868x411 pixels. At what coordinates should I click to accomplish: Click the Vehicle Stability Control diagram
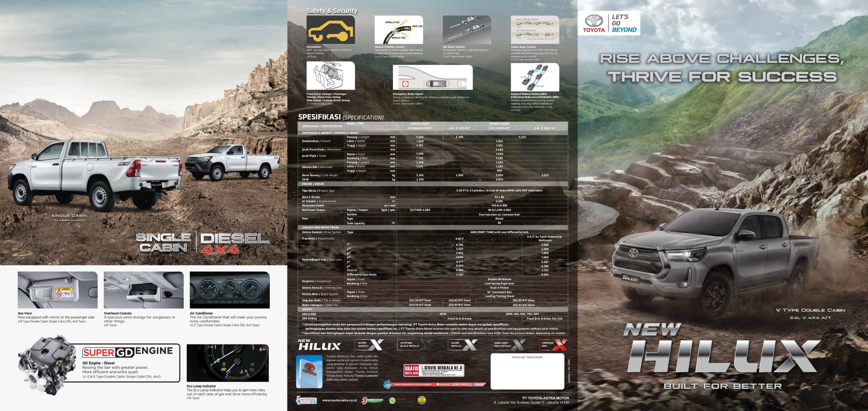tap(398, 30)
